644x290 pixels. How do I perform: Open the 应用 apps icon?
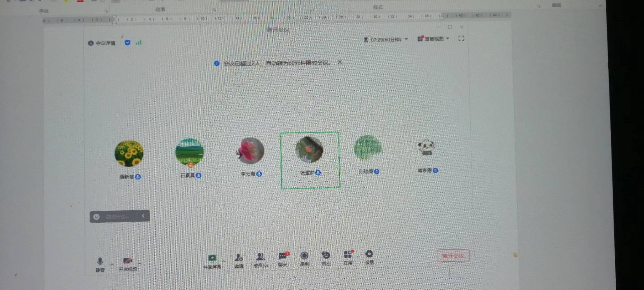tap(348, 255)
